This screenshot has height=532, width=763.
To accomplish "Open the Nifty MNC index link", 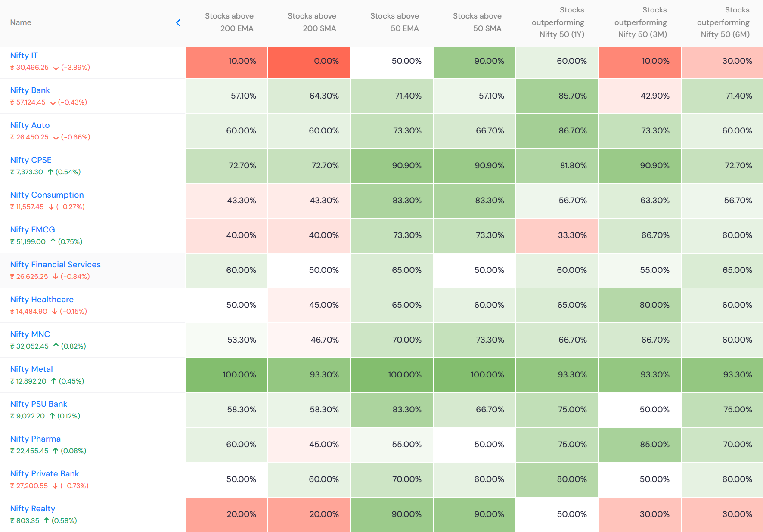I will [30, 334].
